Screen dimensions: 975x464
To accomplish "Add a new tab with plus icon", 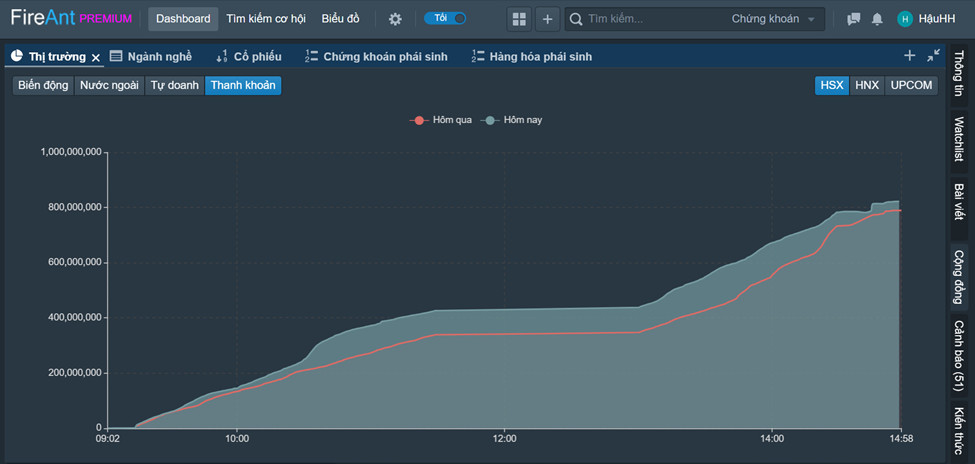I will [x=909, y=56].
